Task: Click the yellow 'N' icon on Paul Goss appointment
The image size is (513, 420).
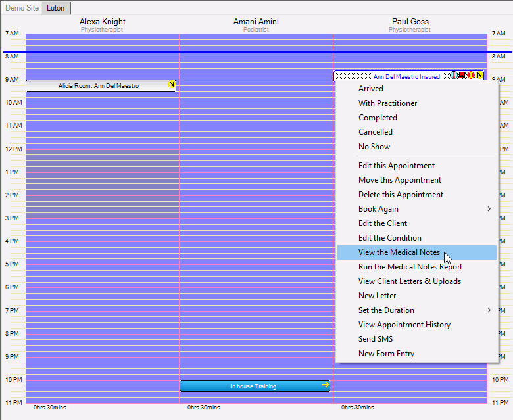Action: [479, 76]
